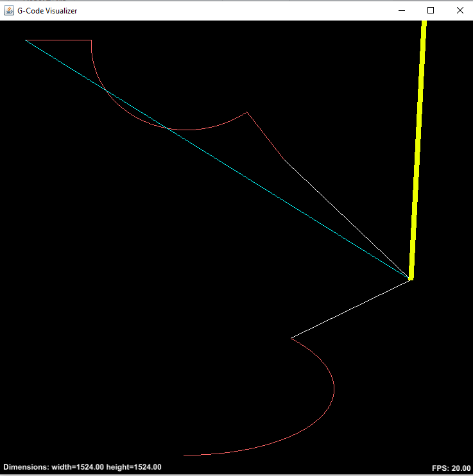Click the G-Code Visualizer title text
This screenshot has height=476, width=473.
tap(47, 11)
